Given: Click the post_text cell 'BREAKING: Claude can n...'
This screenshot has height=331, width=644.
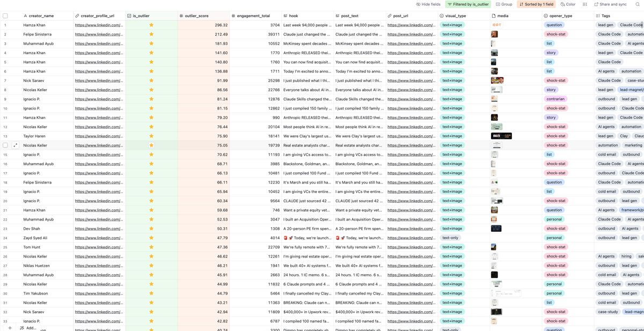Looking at the screenshot, I should tap(360, 303).
